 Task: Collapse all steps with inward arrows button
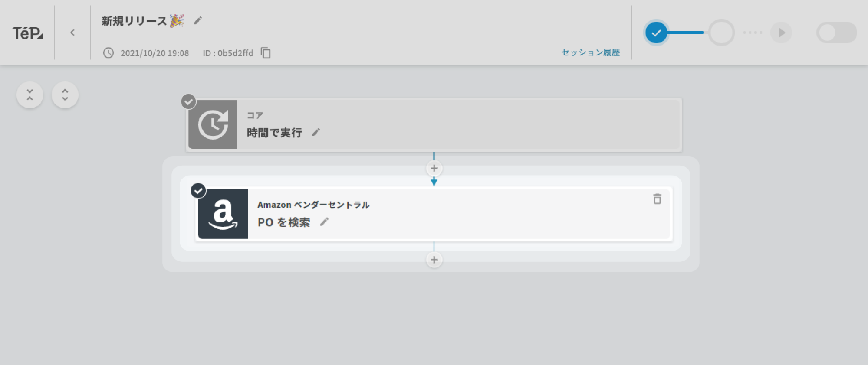point(30,95)
